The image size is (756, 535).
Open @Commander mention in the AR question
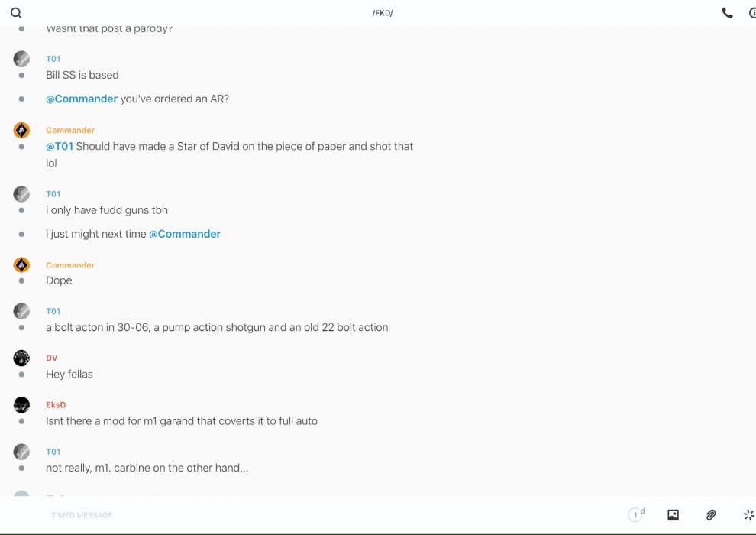coord(82,99)
